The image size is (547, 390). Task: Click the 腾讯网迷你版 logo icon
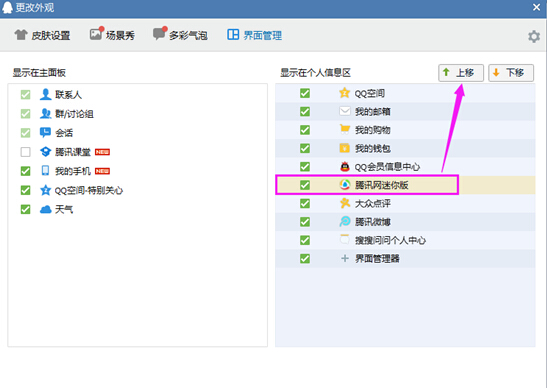[345, 185]
